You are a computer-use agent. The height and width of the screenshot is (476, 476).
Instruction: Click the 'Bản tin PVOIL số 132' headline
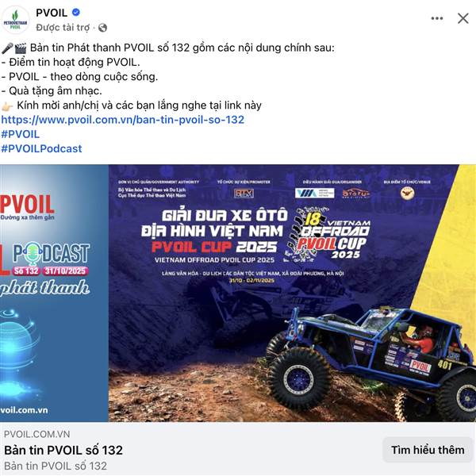click(63, 450)
